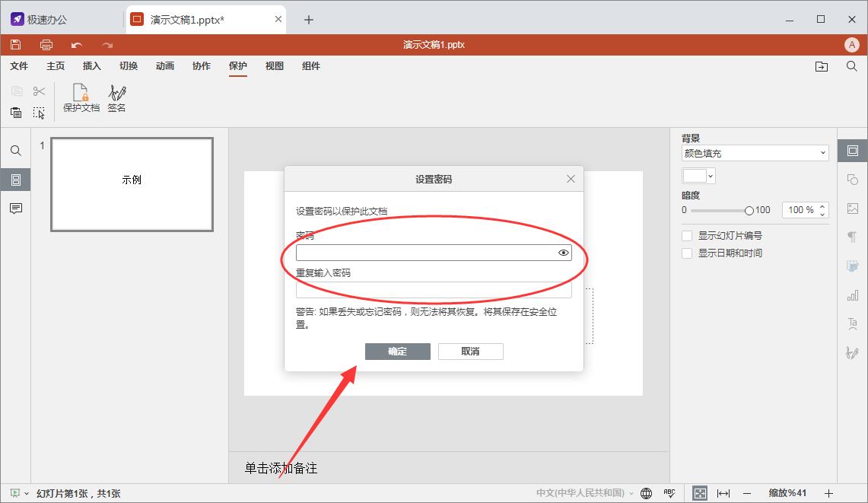The height and width of the screenshot is (503, 868).
Task: Click the header search magnifier icon
Action: (x=852, y=66)
